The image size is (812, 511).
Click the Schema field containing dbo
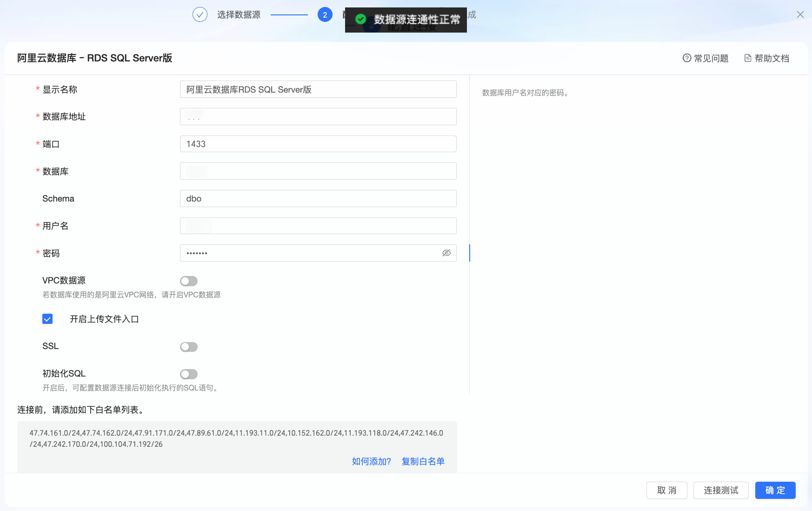[318, 198]
